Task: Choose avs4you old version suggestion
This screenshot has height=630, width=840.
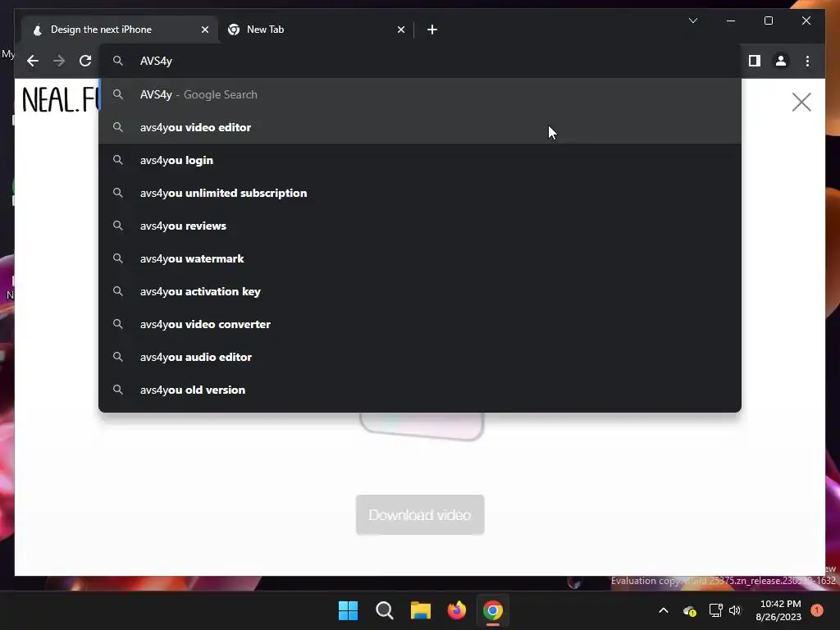Action: [420, 390]
